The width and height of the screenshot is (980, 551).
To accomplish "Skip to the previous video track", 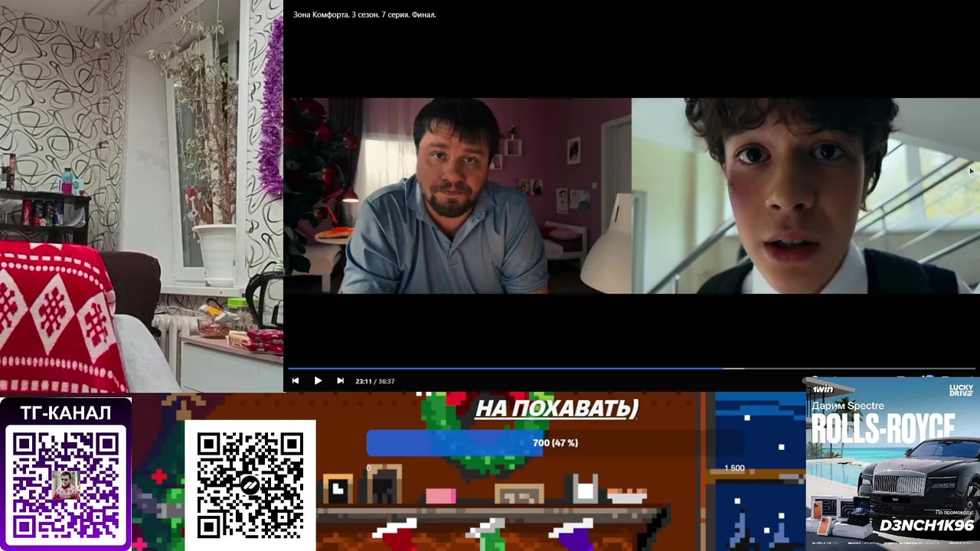I will click(x=296, y=380).
